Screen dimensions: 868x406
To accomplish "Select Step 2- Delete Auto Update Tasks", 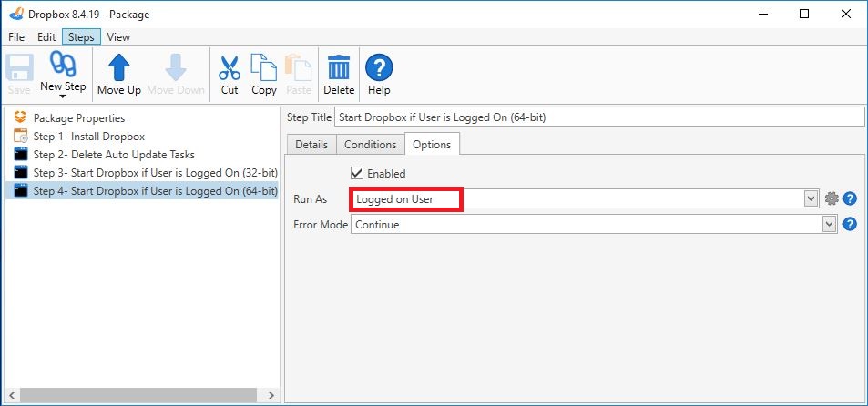I will [114, 155].
